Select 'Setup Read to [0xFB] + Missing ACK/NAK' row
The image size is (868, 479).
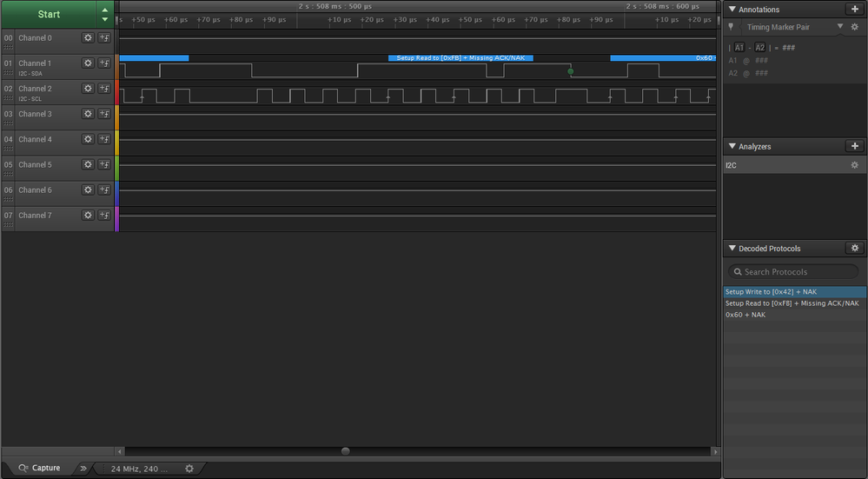pos(795,303)
